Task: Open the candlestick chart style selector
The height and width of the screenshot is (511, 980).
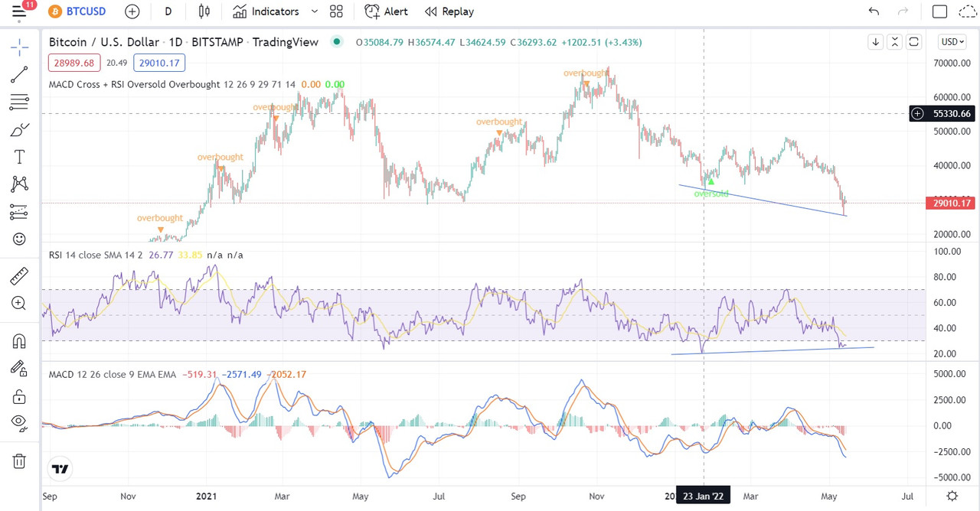Action: coord(204,11)
